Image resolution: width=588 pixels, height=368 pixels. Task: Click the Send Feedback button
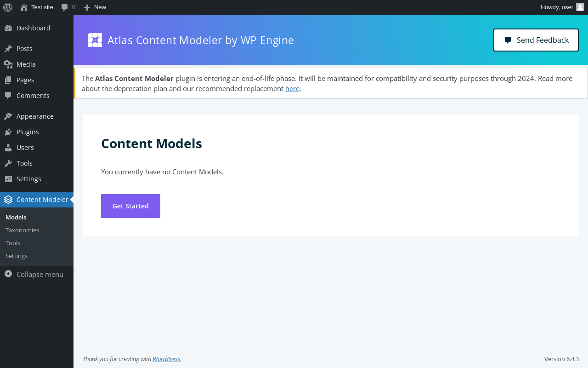536,40
